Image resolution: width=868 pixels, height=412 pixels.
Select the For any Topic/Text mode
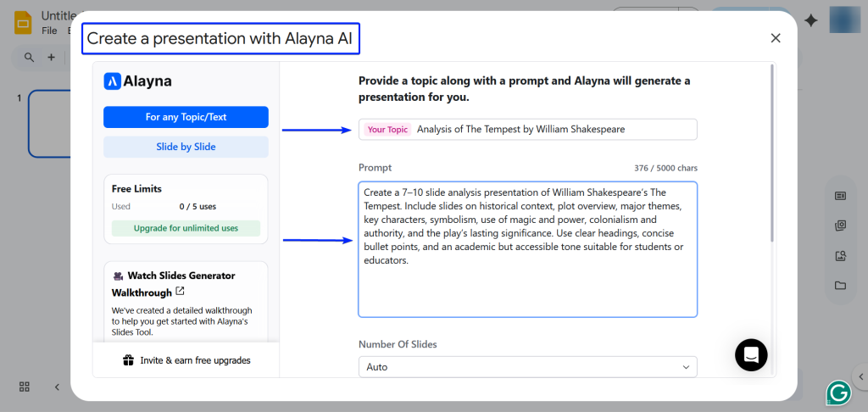(x=186, y=117)
